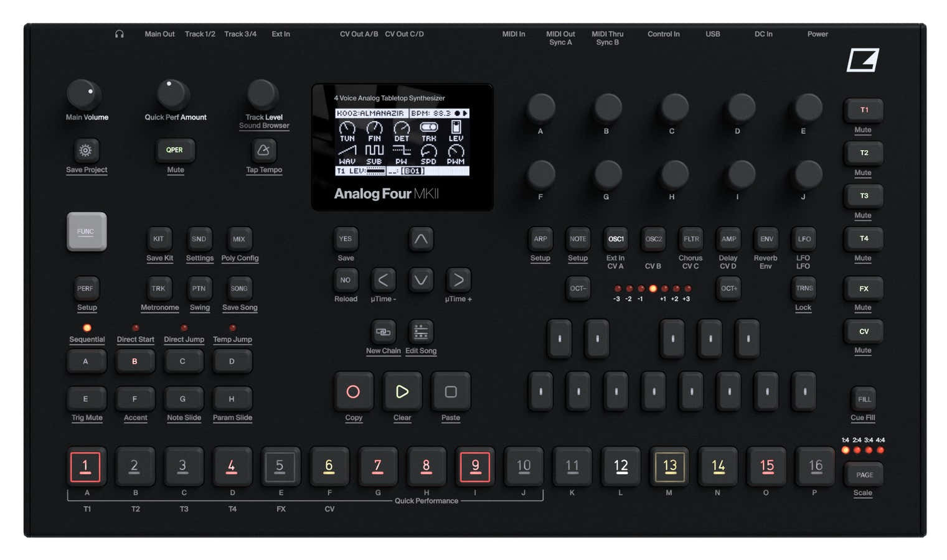Switch to the AMP parameter page
Viewport: 947px width, 560px height.
tap(728, 239)
